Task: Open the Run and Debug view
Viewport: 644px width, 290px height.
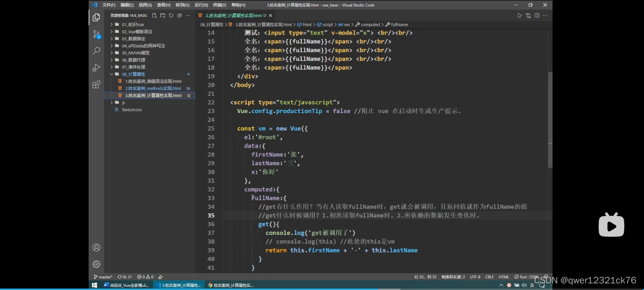Action: (96, 67)
